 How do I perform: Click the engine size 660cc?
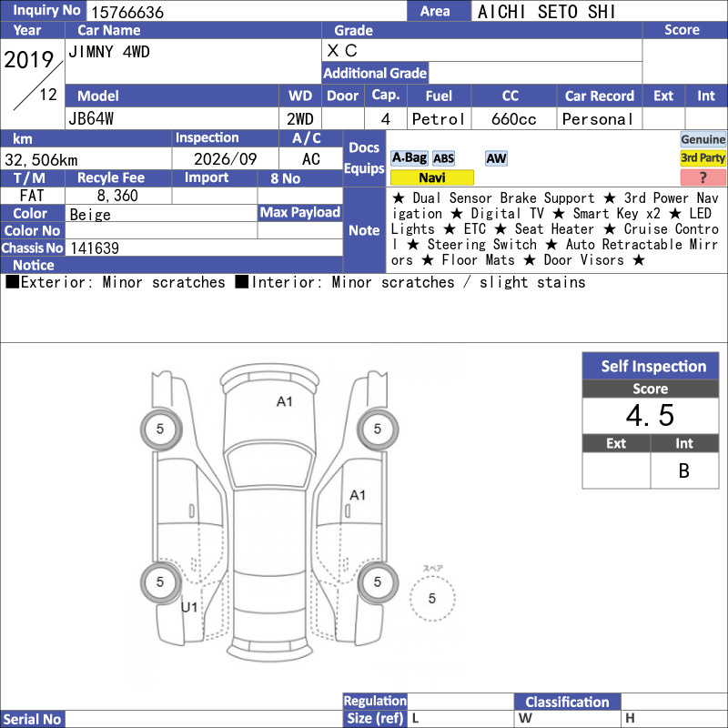513,119
